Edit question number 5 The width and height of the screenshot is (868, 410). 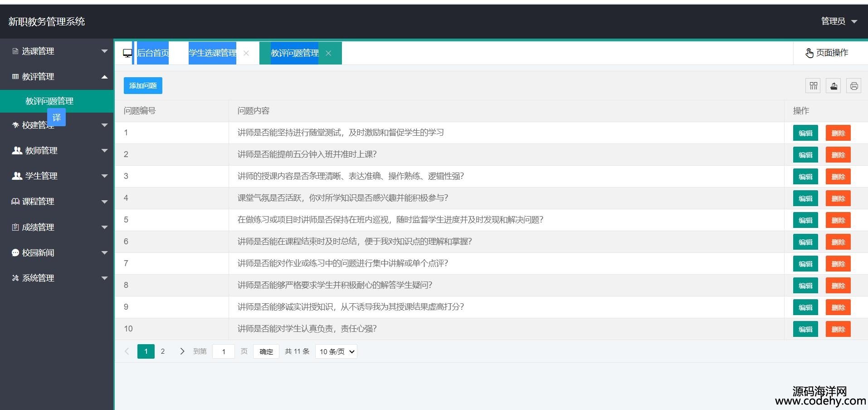pos(805,220)
